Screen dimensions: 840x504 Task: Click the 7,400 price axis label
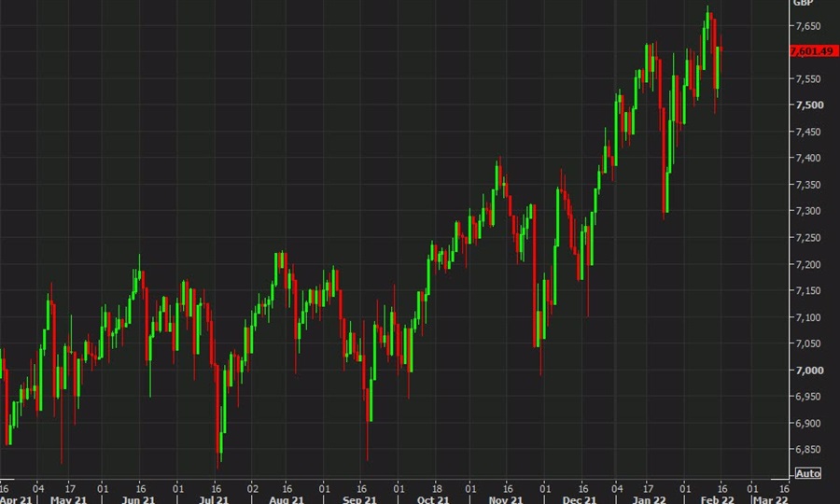(x=808, y=158)
